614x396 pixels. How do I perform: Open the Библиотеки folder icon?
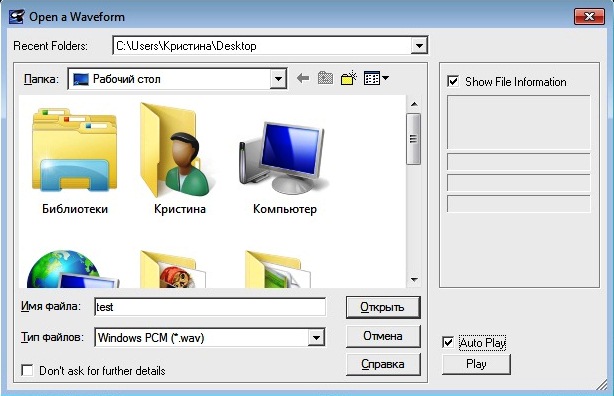(x=74, y=151)
